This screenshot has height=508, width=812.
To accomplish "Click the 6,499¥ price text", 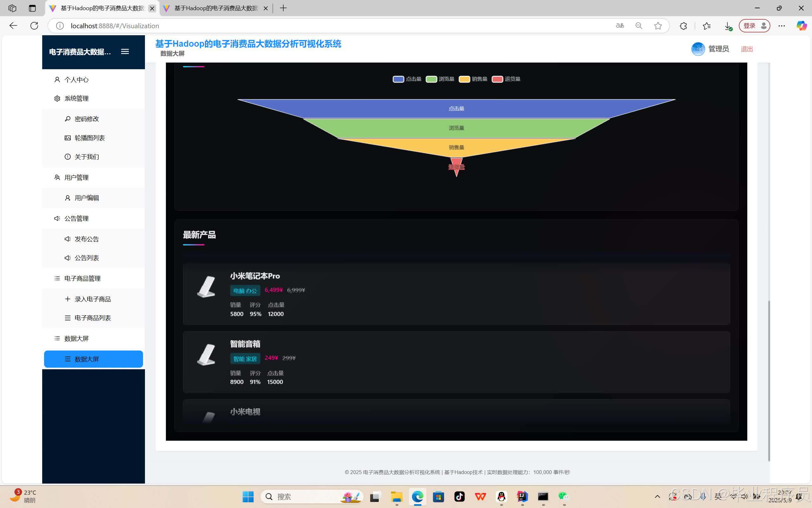I will 273,290.
